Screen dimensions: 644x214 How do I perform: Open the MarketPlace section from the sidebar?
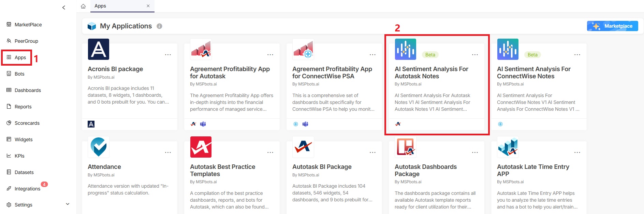(x=28, y=24)
